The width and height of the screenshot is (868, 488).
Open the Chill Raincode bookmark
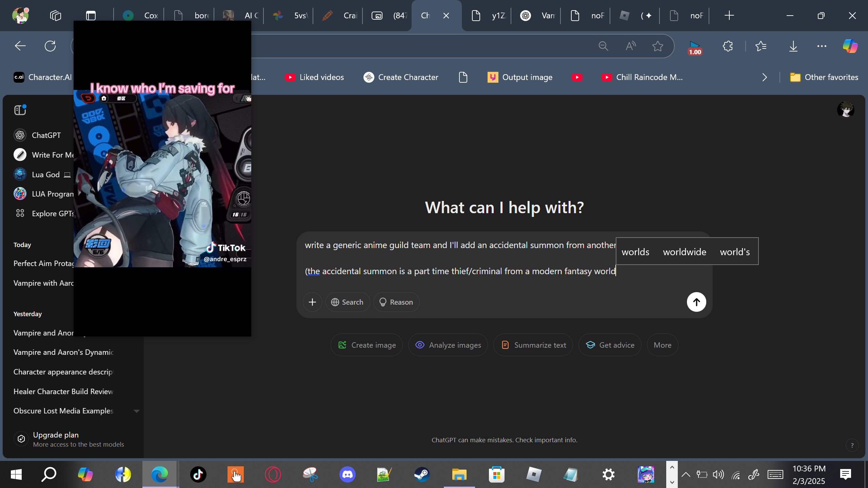click(642, 77)
